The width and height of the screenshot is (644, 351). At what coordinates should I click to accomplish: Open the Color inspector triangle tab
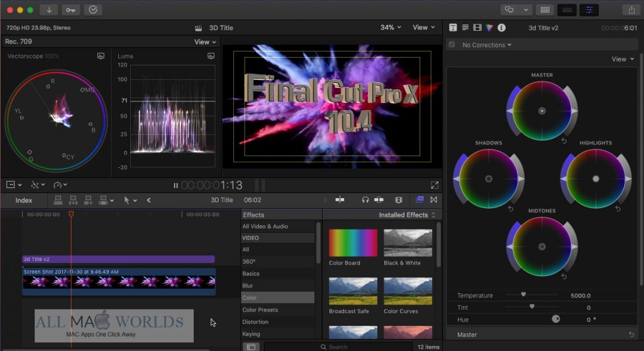coord(489,28)
